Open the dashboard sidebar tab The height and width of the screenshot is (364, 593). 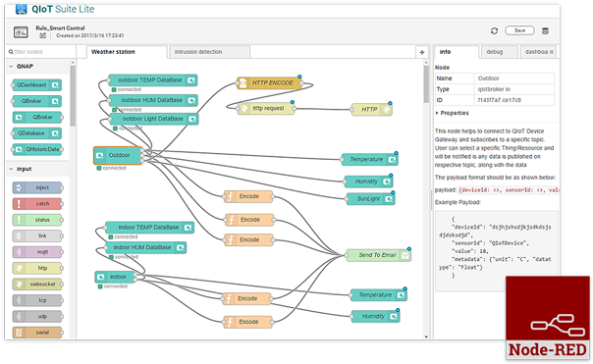tap(539, 52)
